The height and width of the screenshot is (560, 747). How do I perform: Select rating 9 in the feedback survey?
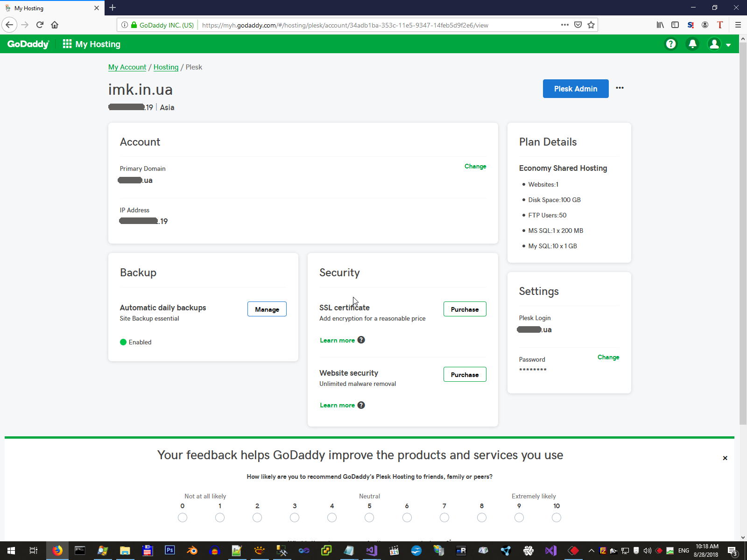519,518
